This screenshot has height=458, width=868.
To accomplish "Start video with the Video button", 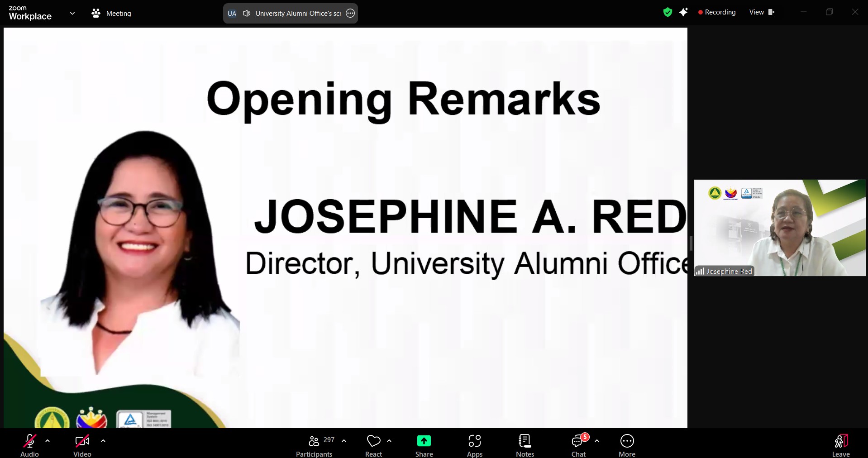I will pos(82,446).
